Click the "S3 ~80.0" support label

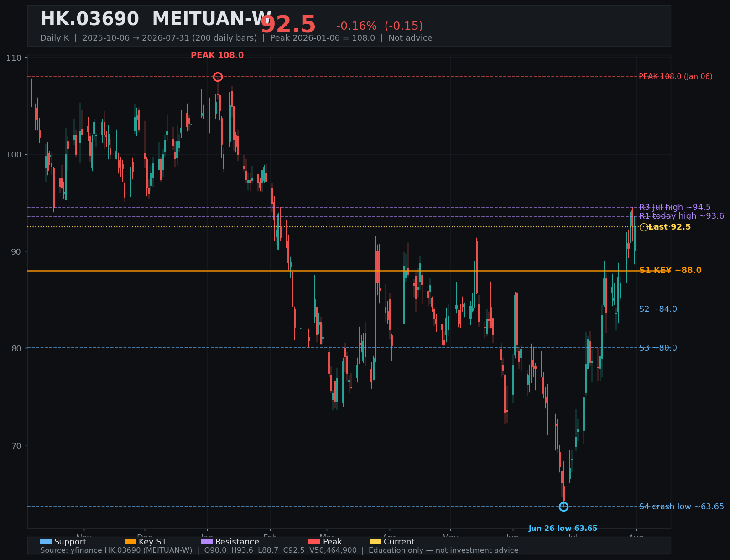click(x=658, y=348)
